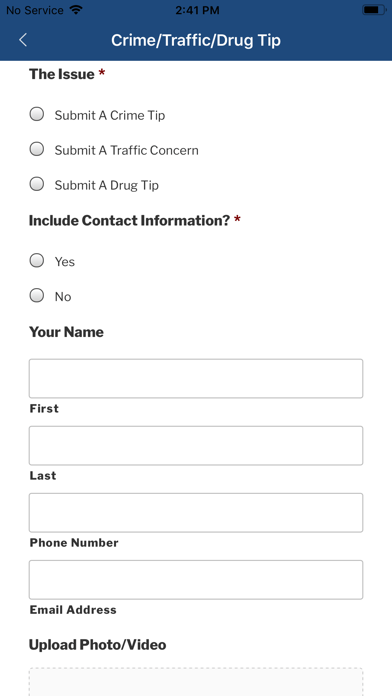Image resolution: width=392 pixels, height=696 pixels.
Task: Choose the Submit A Traffic Concern option
Action: (x=37, y=149)
